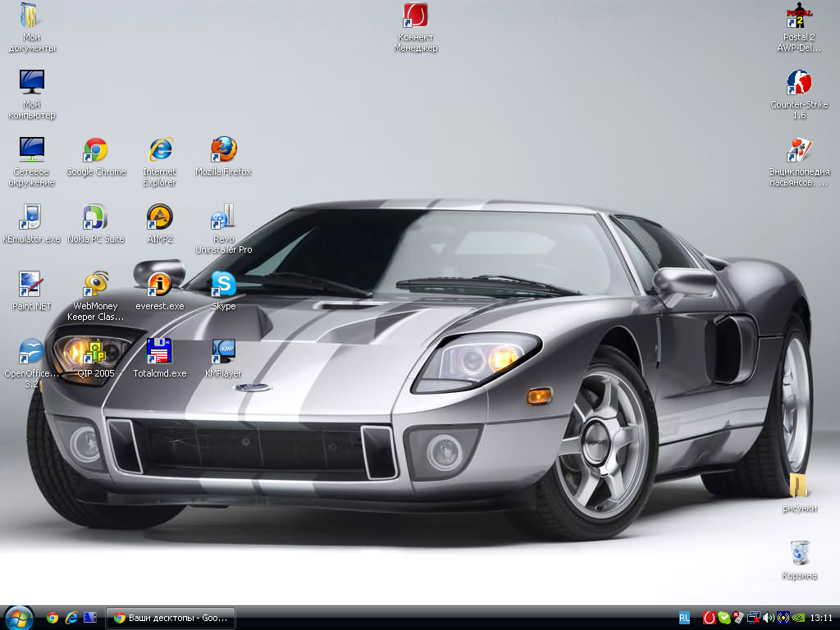The width and height of the screenshot is (840, 630).
Task: Open the Корзина recycle bin
Action: click(799, 554)
